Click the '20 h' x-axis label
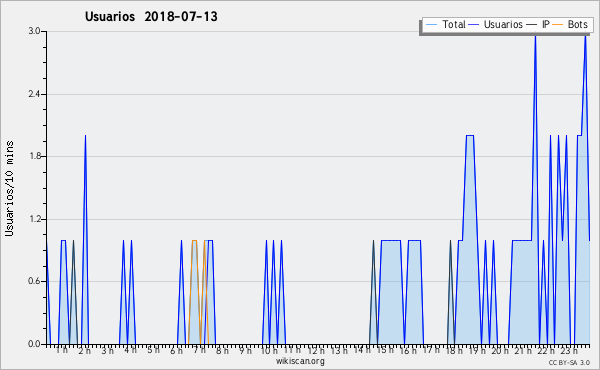Screen dimensions: 600x370 (x=500, y=350)
